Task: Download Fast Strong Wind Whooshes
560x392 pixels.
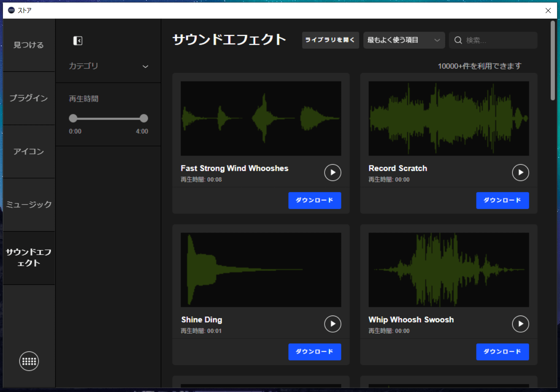Action: coord(315,200)
